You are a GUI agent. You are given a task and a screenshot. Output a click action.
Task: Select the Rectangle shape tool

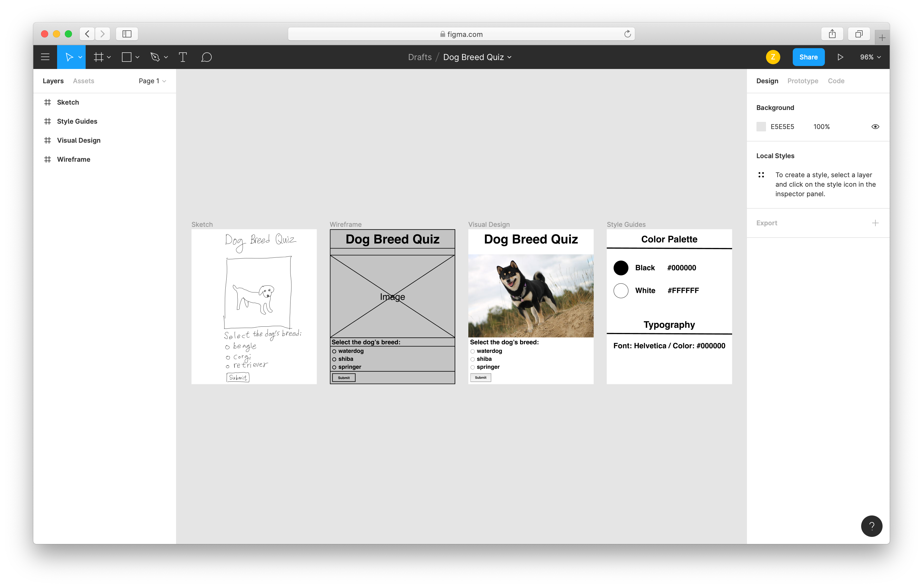pyautogui.click(x=126, y=57)
